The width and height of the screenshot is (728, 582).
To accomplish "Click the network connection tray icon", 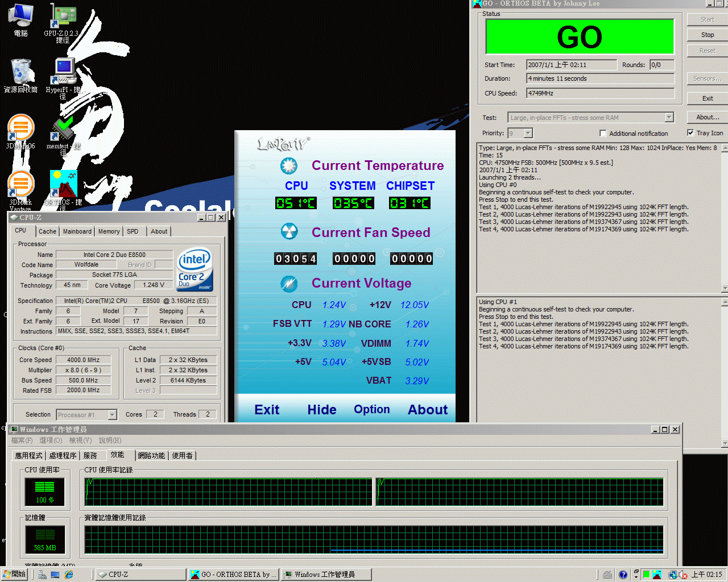I will [672, 575].
